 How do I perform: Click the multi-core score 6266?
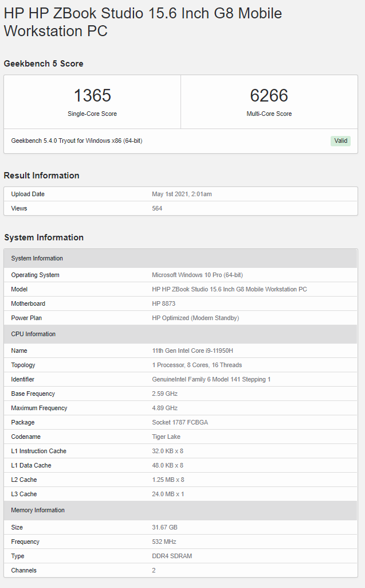pos(269,95)
